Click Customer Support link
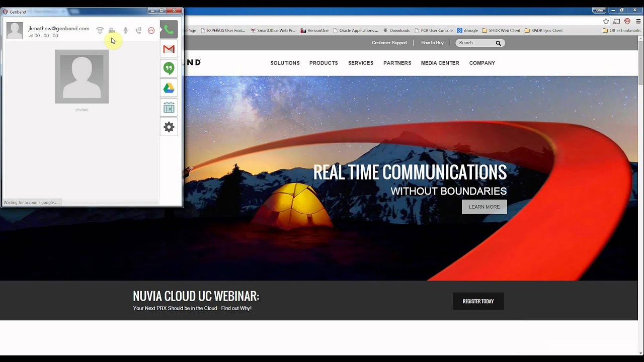 pos(389,43)
